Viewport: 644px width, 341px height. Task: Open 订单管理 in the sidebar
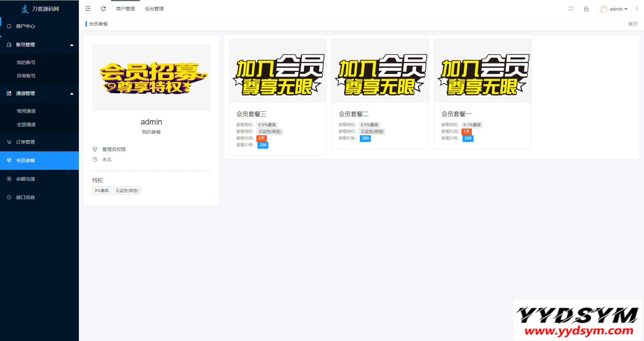click(x=26, y=142)
